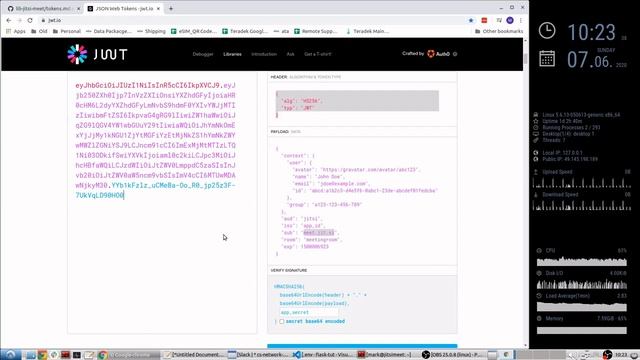Open the Data Package bookmark

[x=109, y=31]
